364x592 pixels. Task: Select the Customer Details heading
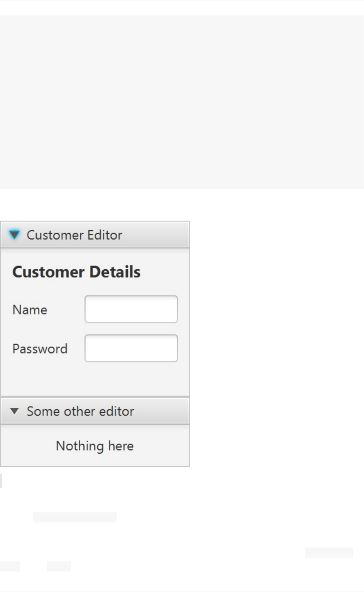coord(76,272)
